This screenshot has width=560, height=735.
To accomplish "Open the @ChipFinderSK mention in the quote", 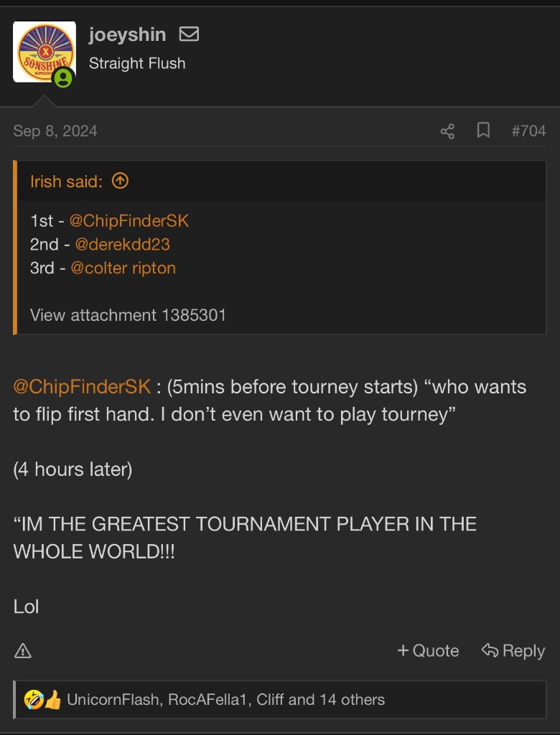I will tap(129, 221).
